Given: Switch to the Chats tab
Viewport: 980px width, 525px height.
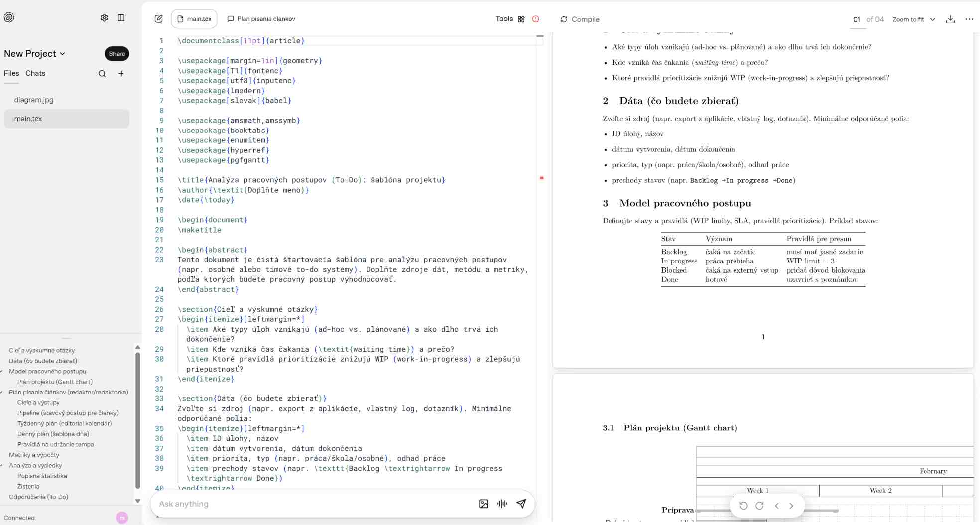Looking at the screenshot, I should pos(35,73).
